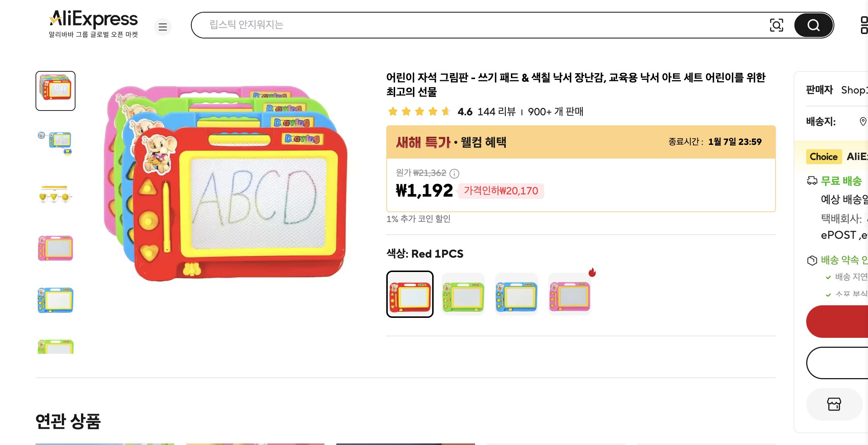Select the green drawing board color variant

(463, 294)
